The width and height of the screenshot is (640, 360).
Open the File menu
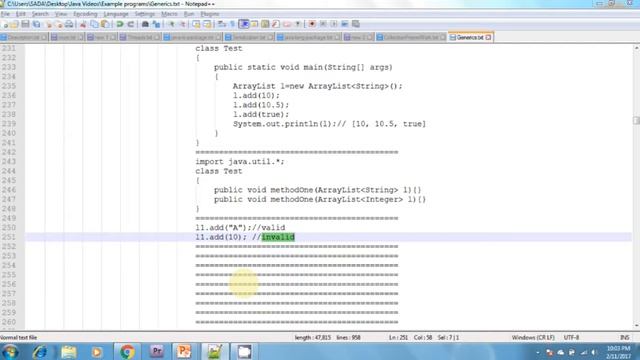point(5,14)
